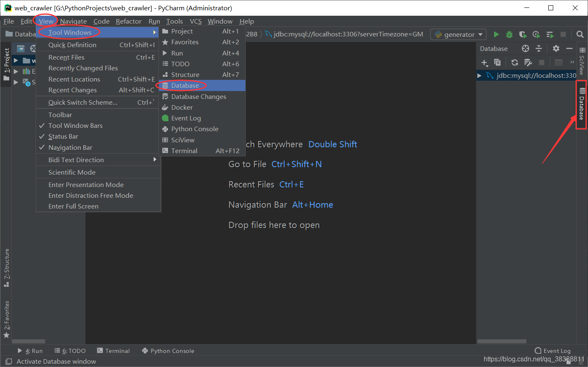588x367 pixels.
Task: Expand the Bidi Text Direction submenu
Action: (x=155, y=160)
